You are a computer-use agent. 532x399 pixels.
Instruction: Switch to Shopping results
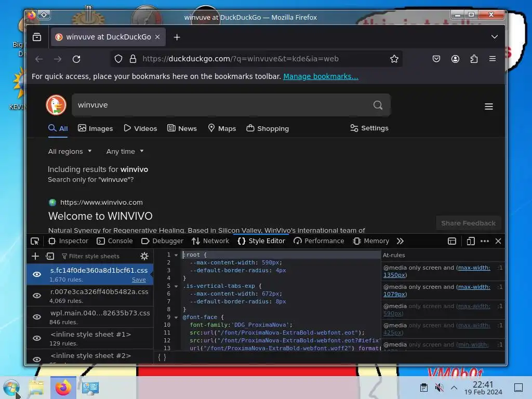pos(268,128)
